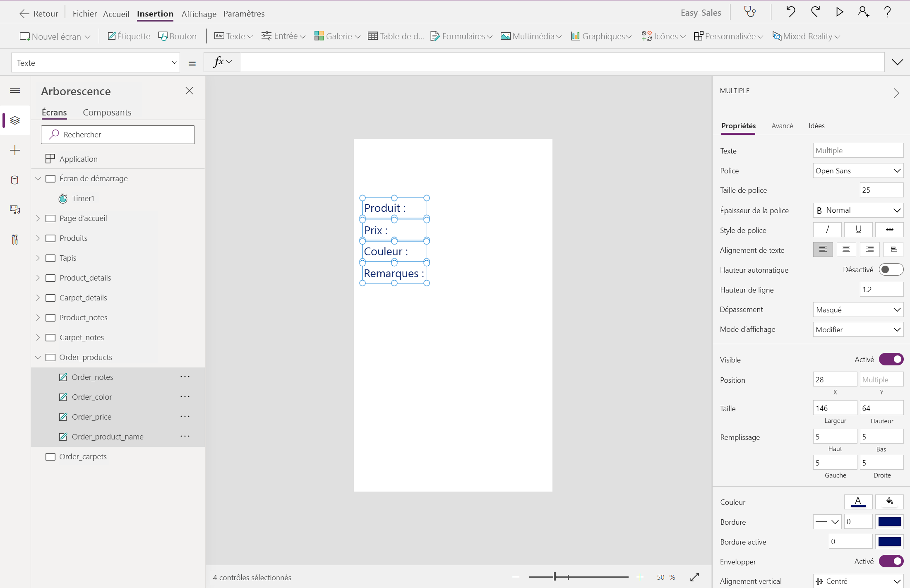Click the Retour back arrow
This screenshot has width=910, height=588.
click(24, 14)
